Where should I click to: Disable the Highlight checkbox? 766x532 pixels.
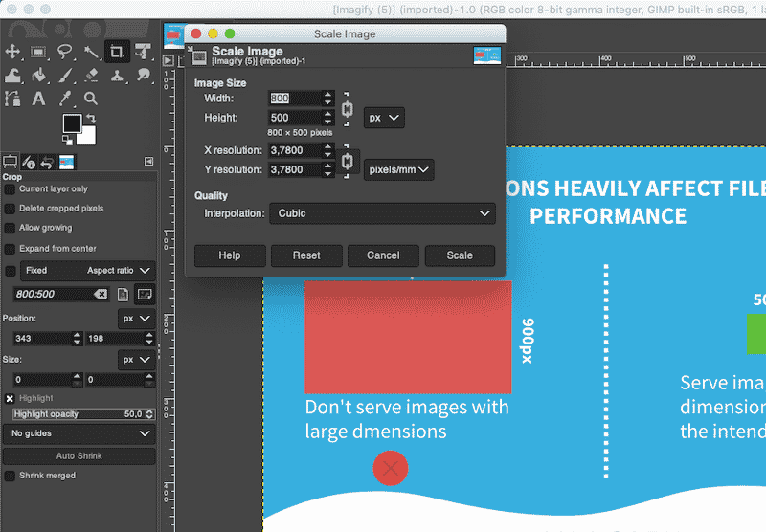pos(10,398)
